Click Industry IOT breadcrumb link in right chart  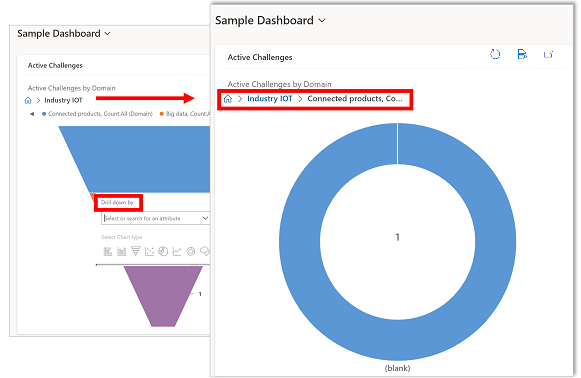click(x=270, y=99)
